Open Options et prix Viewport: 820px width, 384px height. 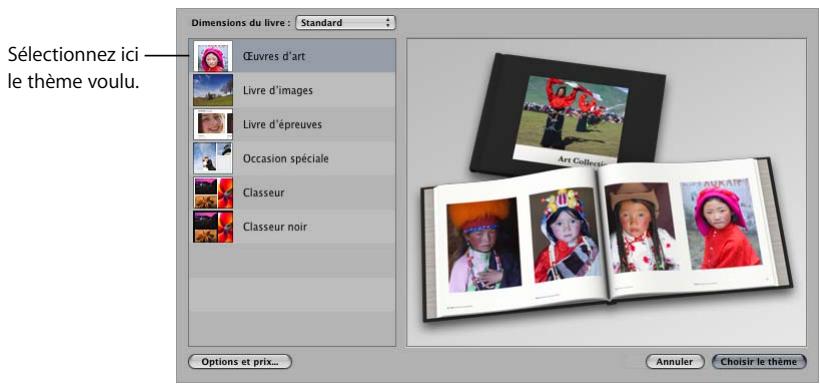pos(240,362)
